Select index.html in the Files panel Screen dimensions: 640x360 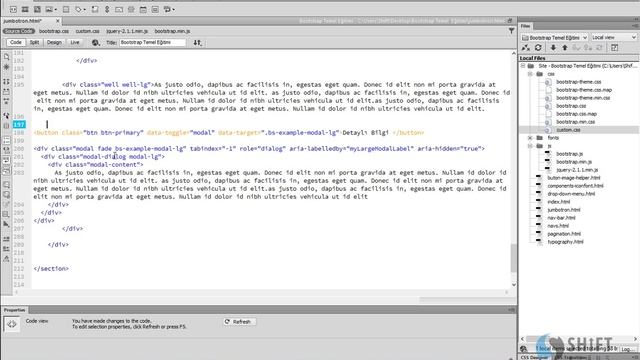[559, 202]
